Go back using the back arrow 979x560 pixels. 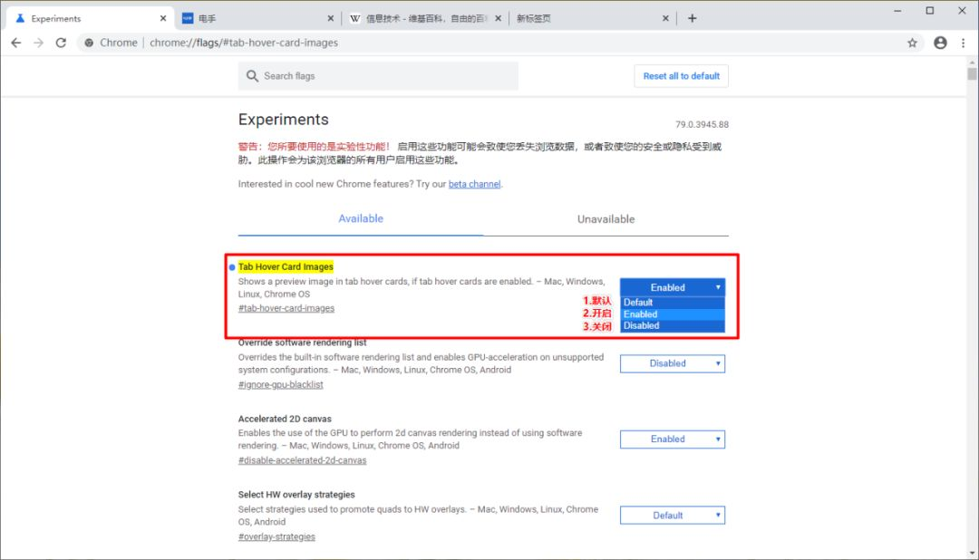click(x=16, y=43)
